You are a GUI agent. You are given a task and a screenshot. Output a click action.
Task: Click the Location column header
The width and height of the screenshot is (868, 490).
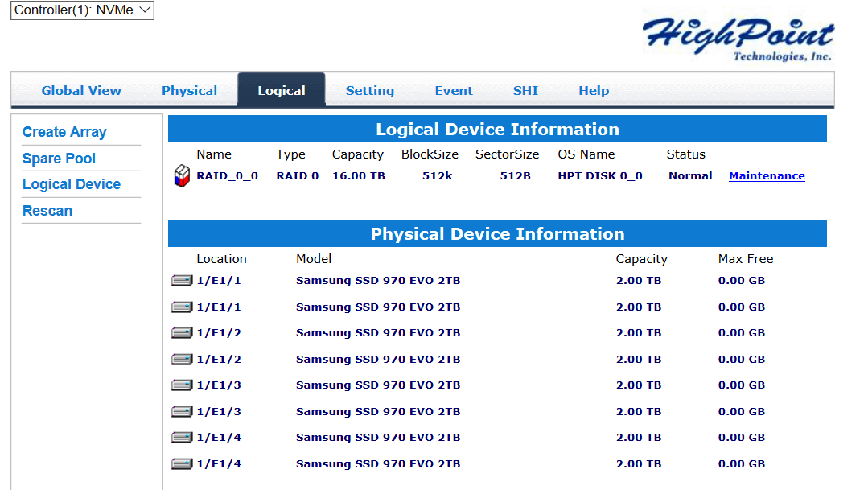coord(221,259)
